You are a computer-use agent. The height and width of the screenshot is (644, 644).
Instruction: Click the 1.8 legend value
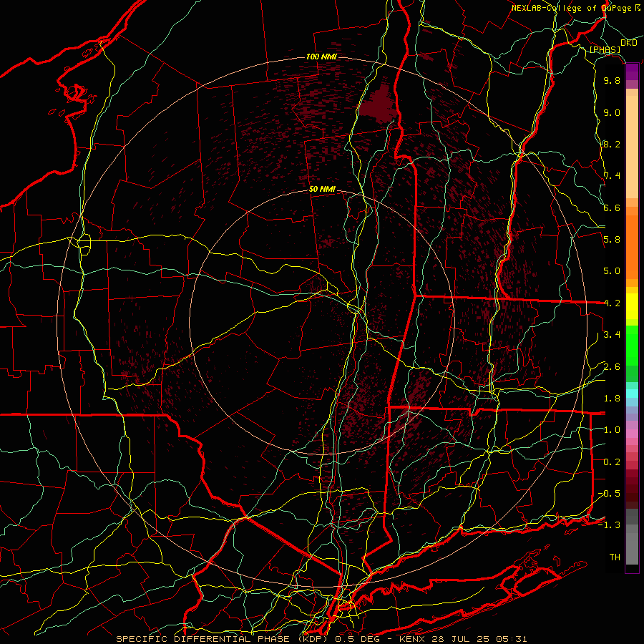point(612,399)
